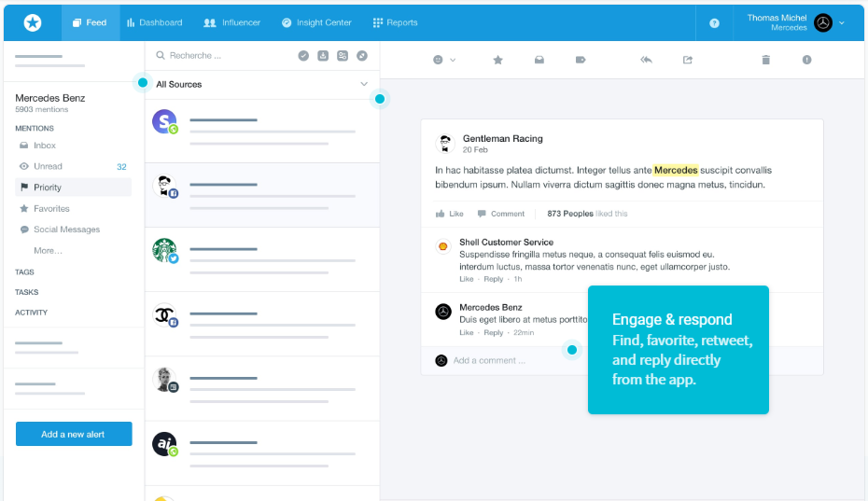Click the Mercedes avatar in top bar
The image size is (868, 501).
823,22
